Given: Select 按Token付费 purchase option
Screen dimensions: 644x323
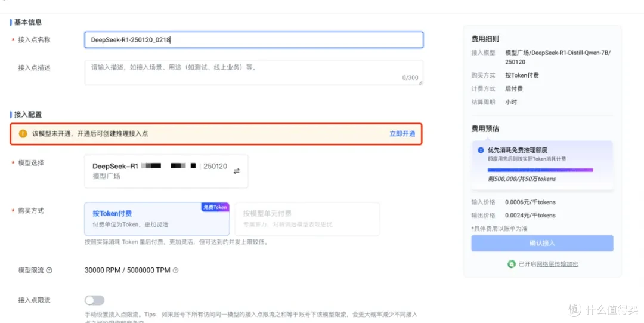Looking at the screenshot, I should (157, 219).
